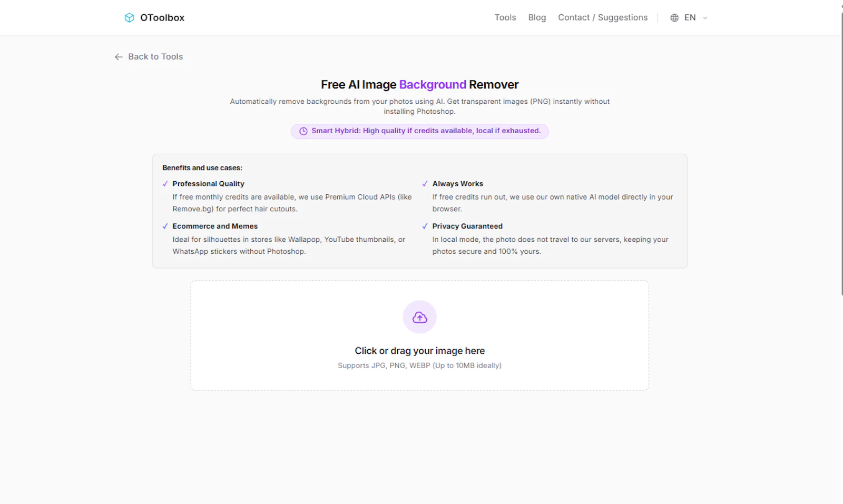
Task: Click the globe language icon
Action: (x=674, y=18)
